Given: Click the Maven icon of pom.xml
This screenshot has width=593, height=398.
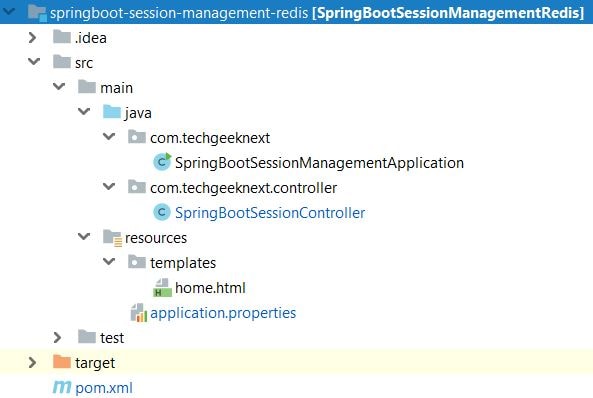Looking at the screenshot, I should click(x=62, y=387).
